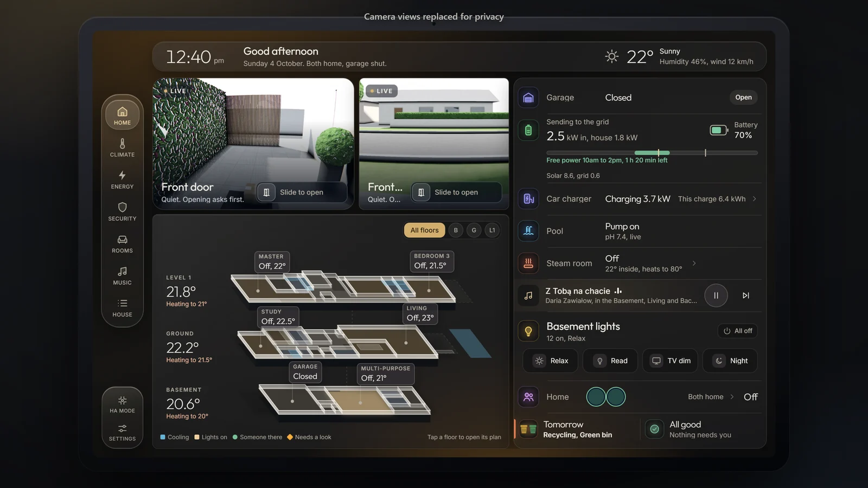Open the second Front camera feed

pos(434,144)
